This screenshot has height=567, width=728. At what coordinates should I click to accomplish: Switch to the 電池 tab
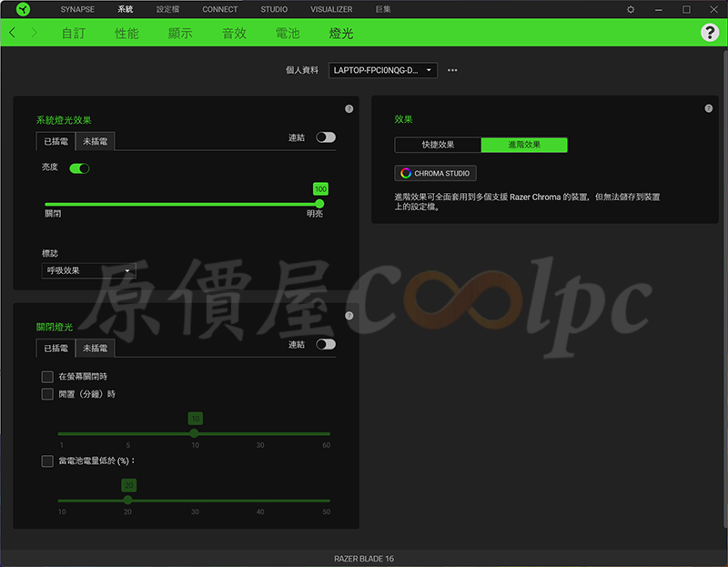click(288, 33)
